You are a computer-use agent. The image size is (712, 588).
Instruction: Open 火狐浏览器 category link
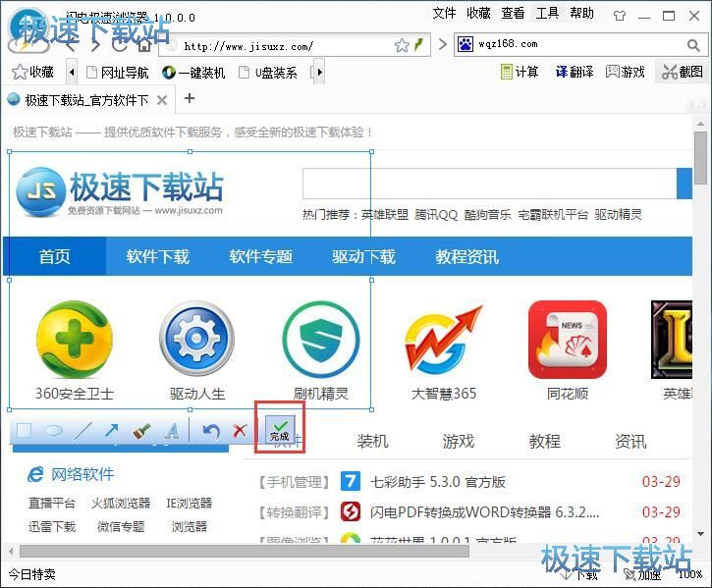pos(121,503)
